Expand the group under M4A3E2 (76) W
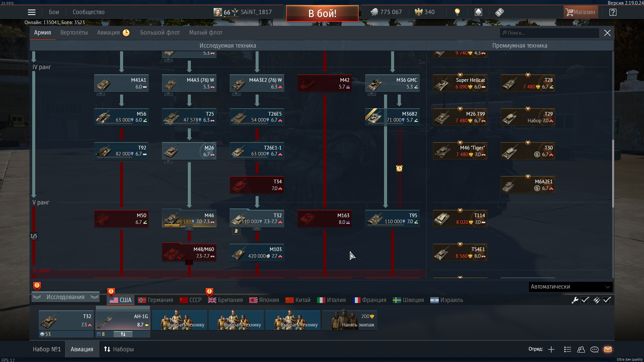Image resolution: width=644 pixels, height=362 pixels. click(236, 94)
